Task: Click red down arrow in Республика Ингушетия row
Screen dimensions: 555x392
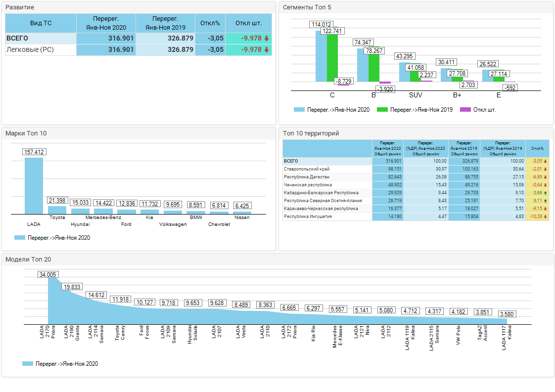Action: [x=545, y=217]
